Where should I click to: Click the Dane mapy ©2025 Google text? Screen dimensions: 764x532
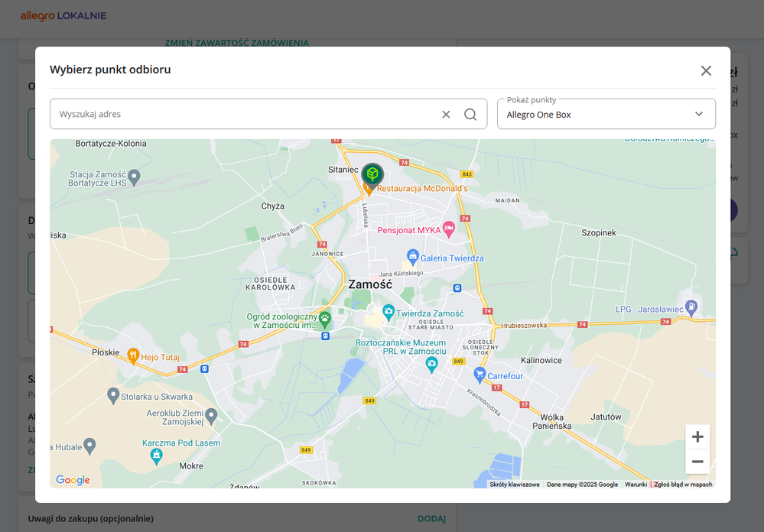(582, 485)
